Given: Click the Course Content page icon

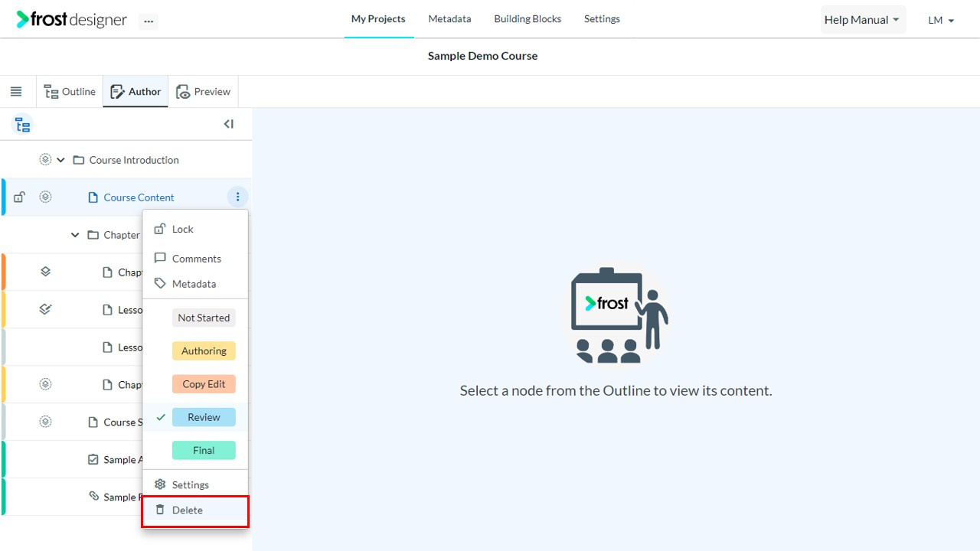Looking at the screenshot, I should (x=93, y=197).
